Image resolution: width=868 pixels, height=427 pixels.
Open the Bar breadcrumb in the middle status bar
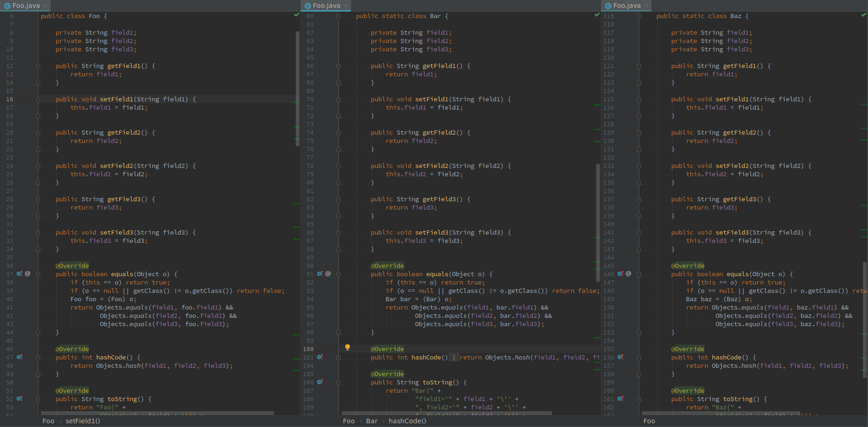point(372,421)
